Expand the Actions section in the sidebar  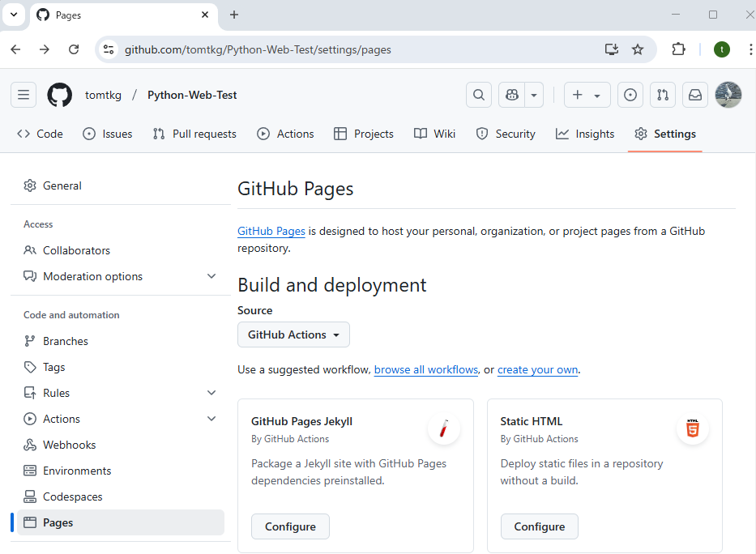click(211, 419)
